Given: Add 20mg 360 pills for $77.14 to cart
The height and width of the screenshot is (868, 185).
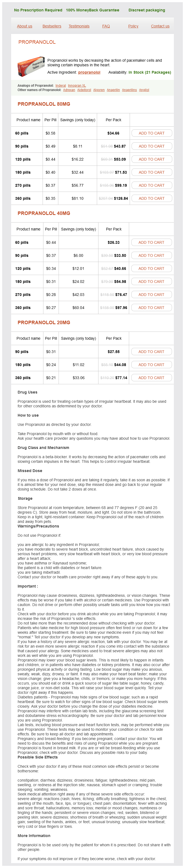Looking at the screenshot, I should (151, 378).
